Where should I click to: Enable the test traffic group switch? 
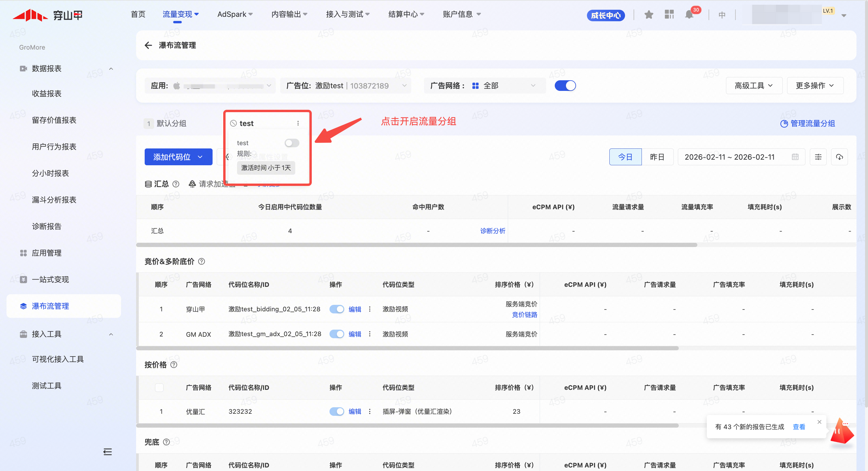[291, 143]
